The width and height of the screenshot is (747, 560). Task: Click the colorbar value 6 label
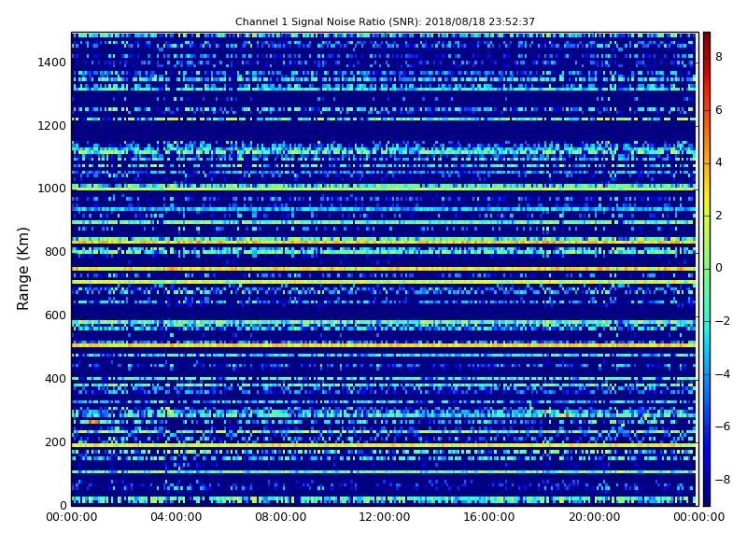[719, 110]
